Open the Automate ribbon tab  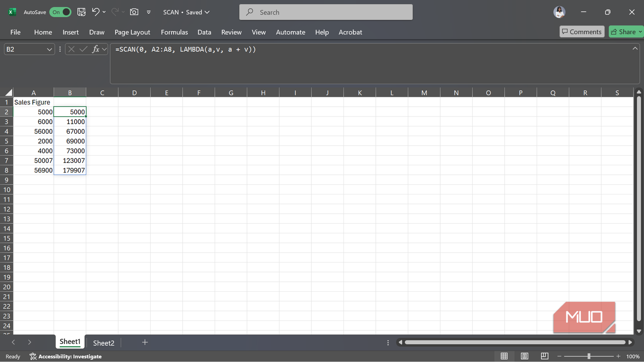[x=290, y=32]
